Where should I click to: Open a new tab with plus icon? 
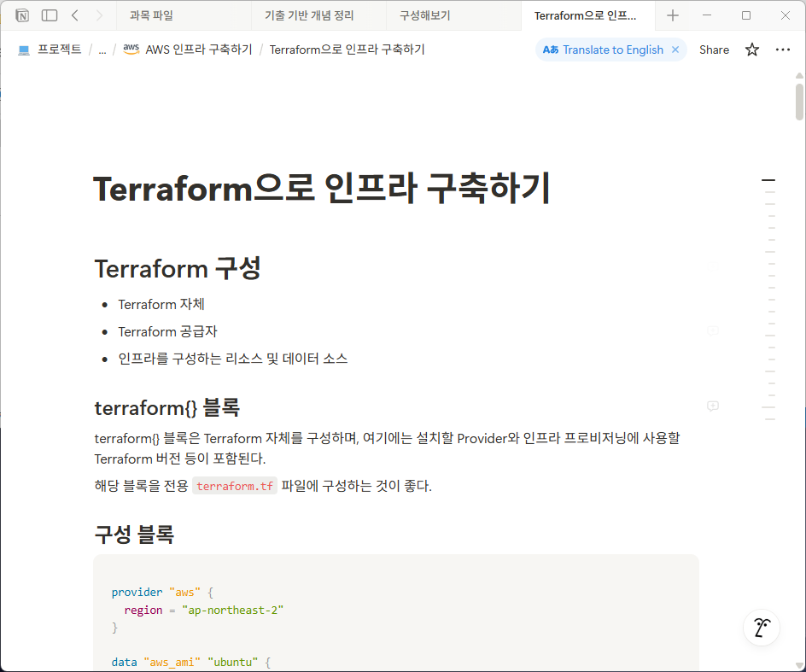672,15
